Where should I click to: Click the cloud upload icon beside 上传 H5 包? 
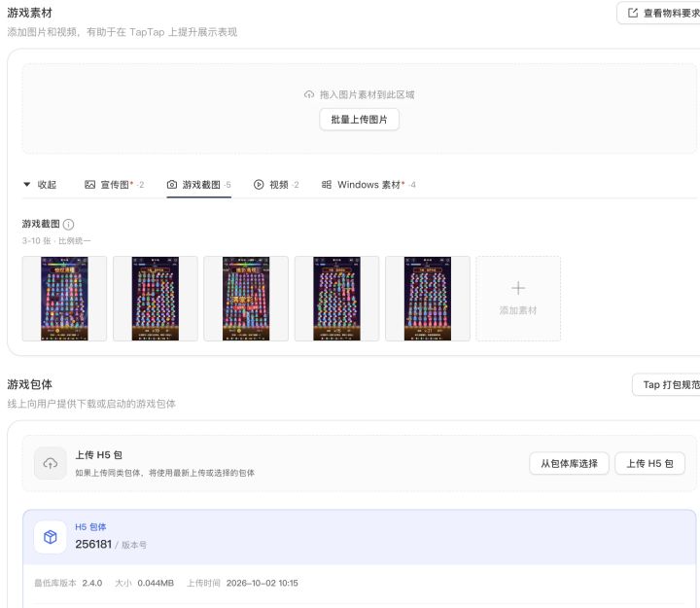pyautogui.click(x=51, y=463)
